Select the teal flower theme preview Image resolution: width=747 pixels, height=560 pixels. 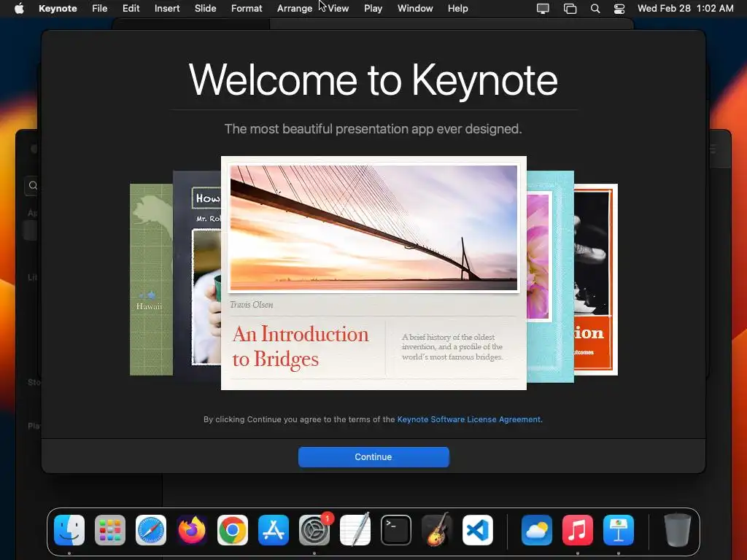[550, 276]
